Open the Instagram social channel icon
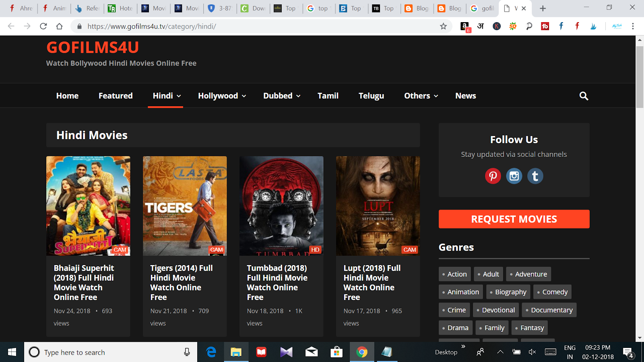Screen dimensions: 644x362 [514, 176]
